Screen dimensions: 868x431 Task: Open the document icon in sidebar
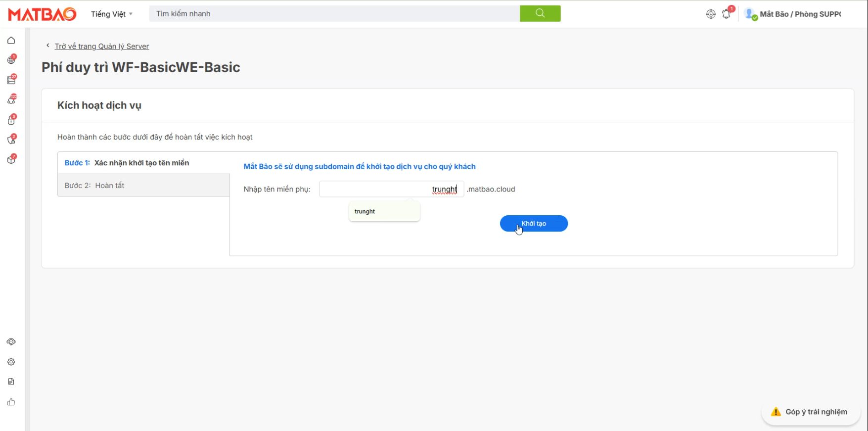click(x=11, y=382)
